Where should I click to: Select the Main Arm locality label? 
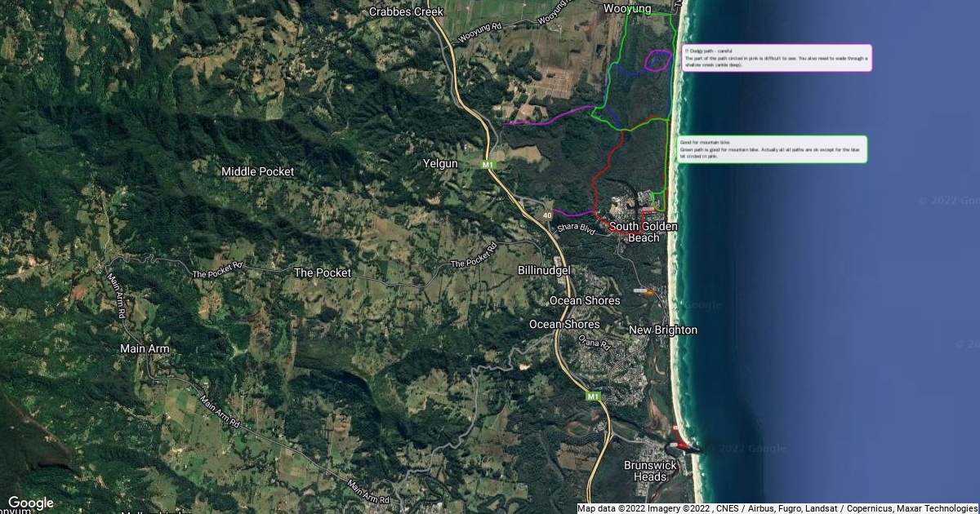coord(145,348)
